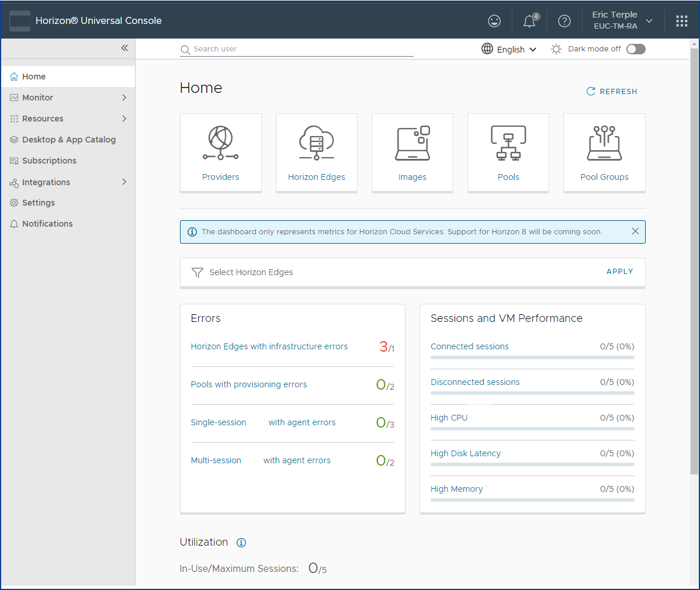Open the apps grid icon
The image size is (700, 590).
click(x=682, y=21)
